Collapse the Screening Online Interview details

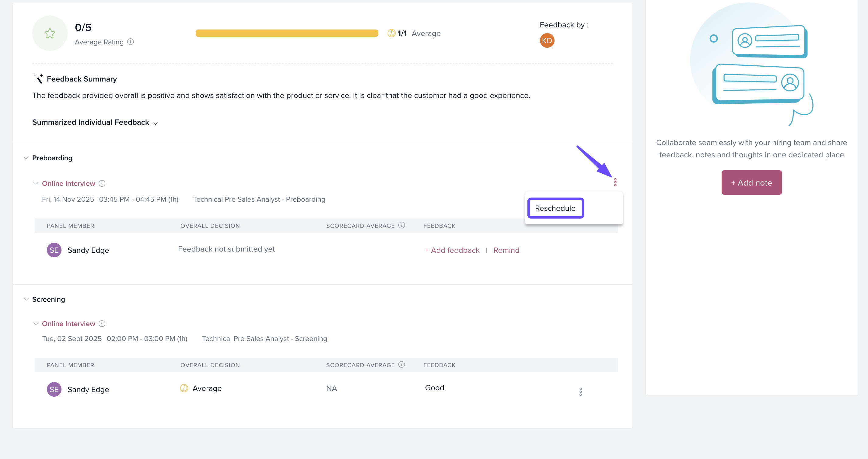(36, 324)
